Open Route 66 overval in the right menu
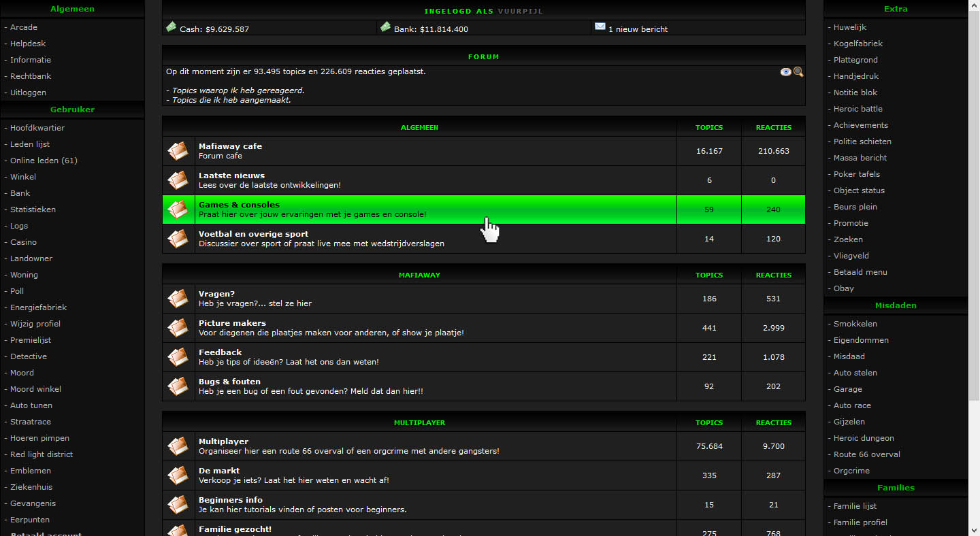980x536 pixels. point(867,454)
